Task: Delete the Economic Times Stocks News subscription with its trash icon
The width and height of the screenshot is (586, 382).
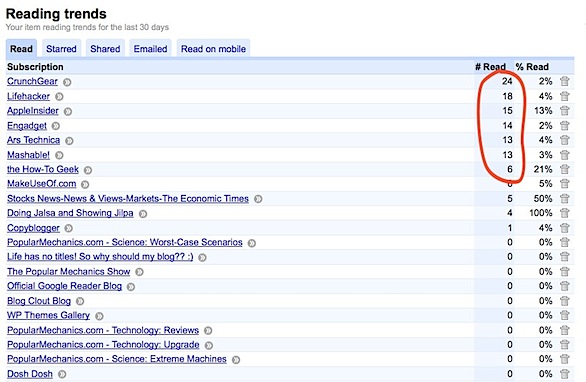Action: coord(565,198)
